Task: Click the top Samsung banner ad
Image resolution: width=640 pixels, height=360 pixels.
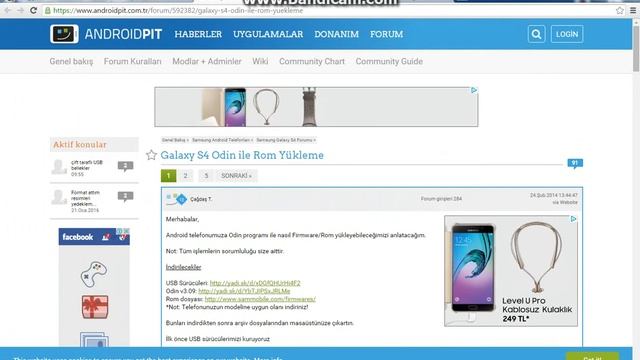Action: point(316,107)
